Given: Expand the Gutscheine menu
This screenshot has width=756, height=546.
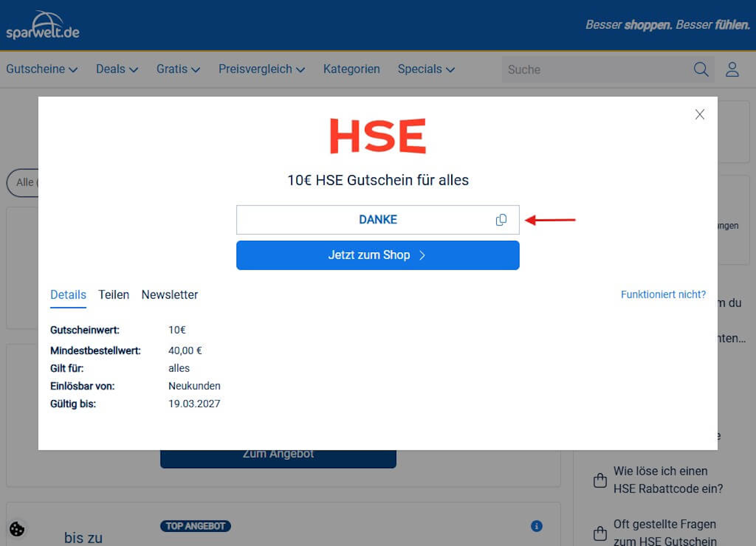Looking at the screenshot, I should (42, 69).
